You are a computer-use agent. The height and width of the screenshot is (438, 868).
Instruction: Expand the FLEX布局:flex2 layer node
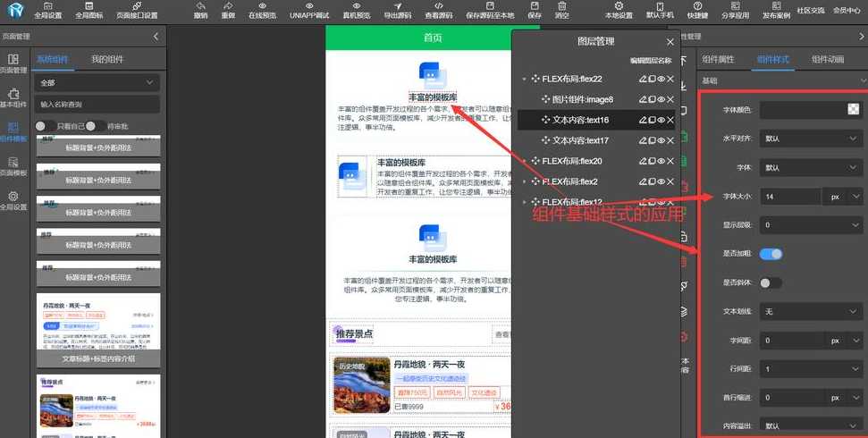coord(524,181)
